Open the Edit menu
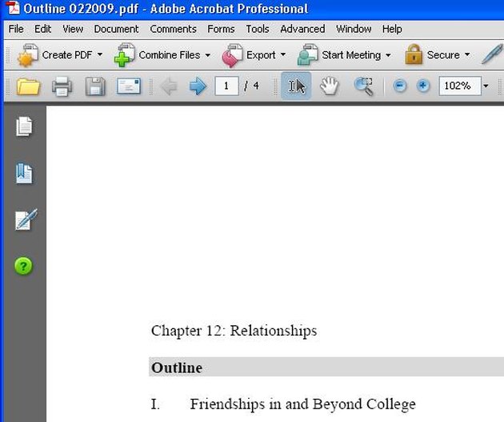 click(x=42, y=29)
